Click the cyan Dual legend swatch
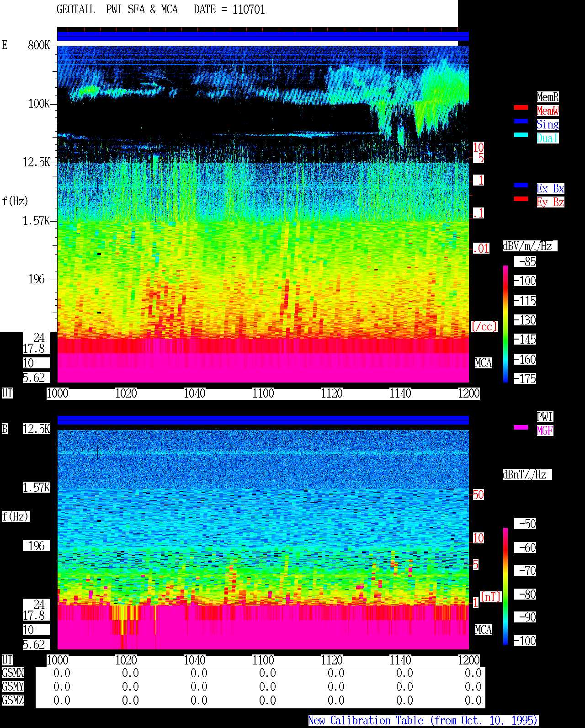 click(x=521, y=135)
